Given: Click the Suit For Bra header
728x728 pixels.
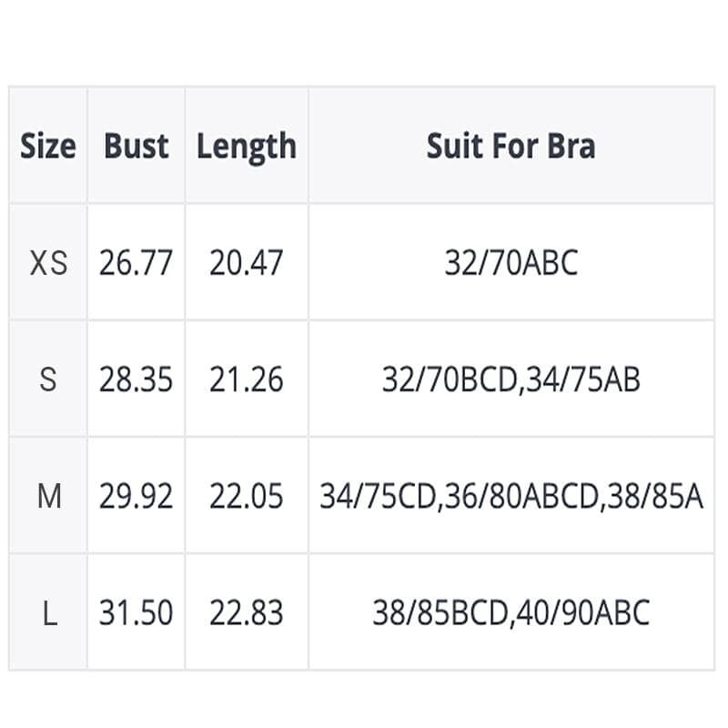Looking at the screenshot, I should click(511, 146).
